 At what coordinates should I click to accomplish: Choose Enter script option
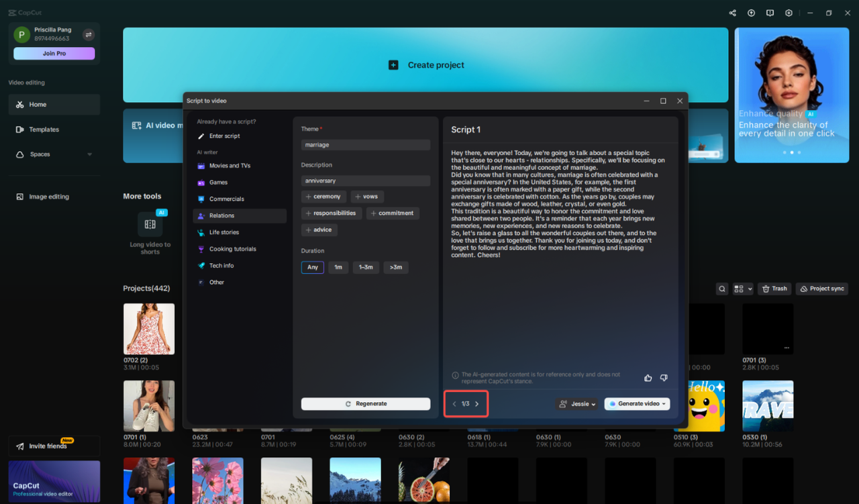tap(240, 136)
